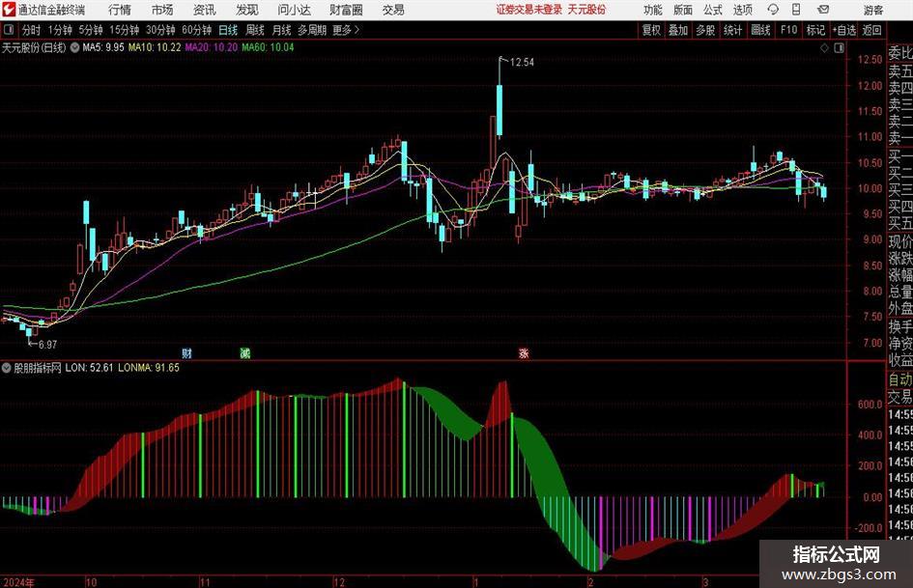Open the 公式 menu
The height and width of the screenshot is (588, 913).
coord(713,10)
